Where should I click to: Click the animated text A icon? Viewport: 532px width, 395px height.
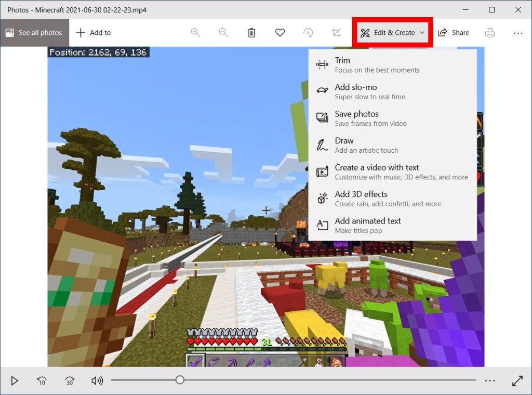coord(322,225)
